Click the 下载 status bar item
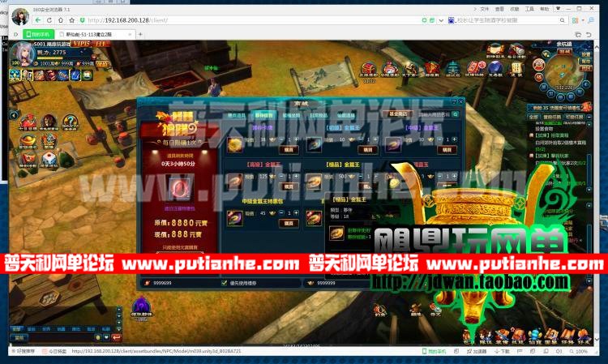The image size is (608, 364). [503, 351]
